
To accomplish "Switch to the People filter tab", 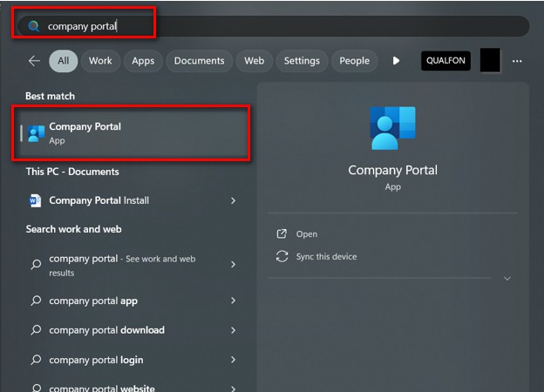I will [354, 61].
